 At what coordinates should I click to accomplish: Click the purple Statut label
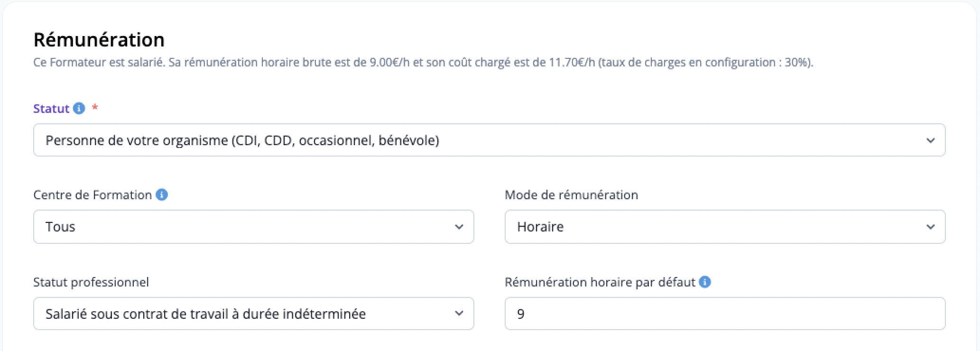pyautogui.click(x=51, y=109)
